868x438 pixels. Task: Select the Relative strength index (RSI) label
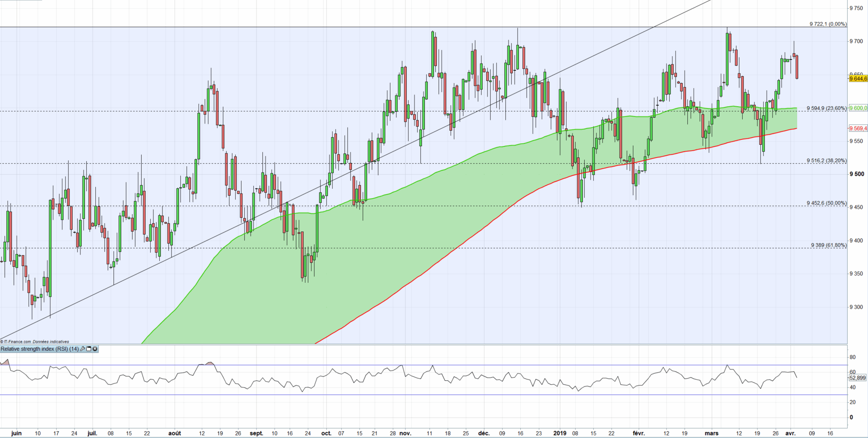pos(40,349)
